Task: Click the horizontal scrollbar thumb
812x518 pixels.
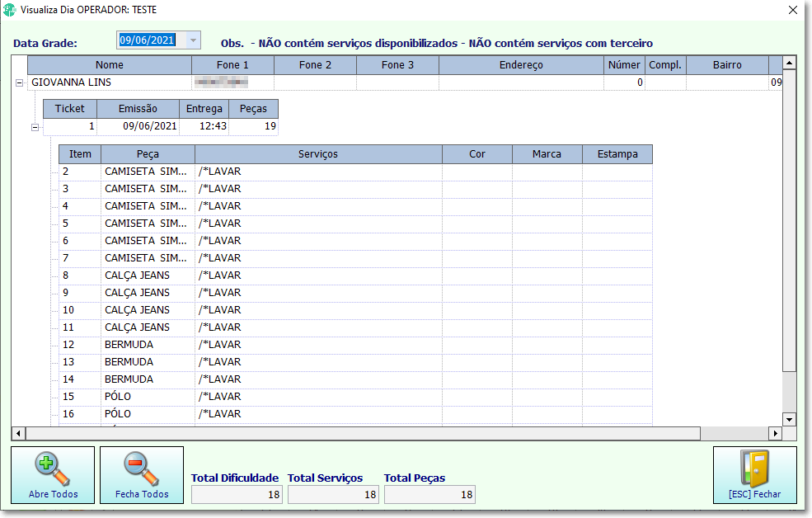Action: (x=363, y=433)
